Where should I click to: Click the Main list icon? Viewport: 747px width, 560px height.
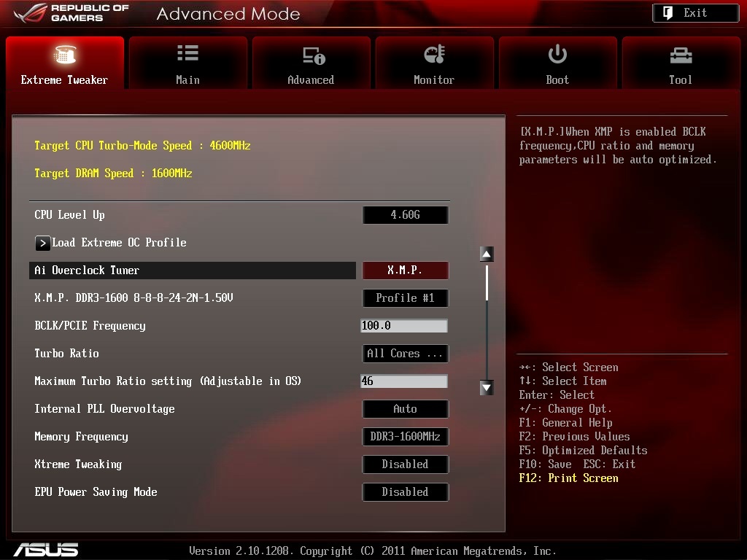point(187,52)
